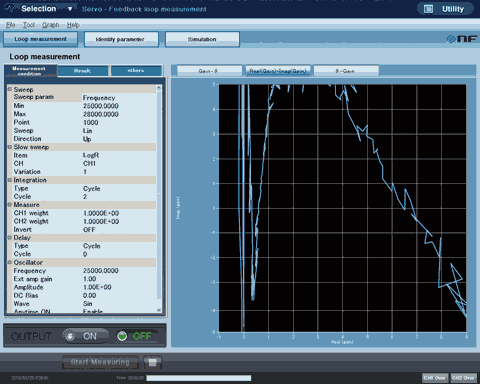Open the Selection dropdown arrow
This screenshot has height=384, width=480.
click(70, 9)
